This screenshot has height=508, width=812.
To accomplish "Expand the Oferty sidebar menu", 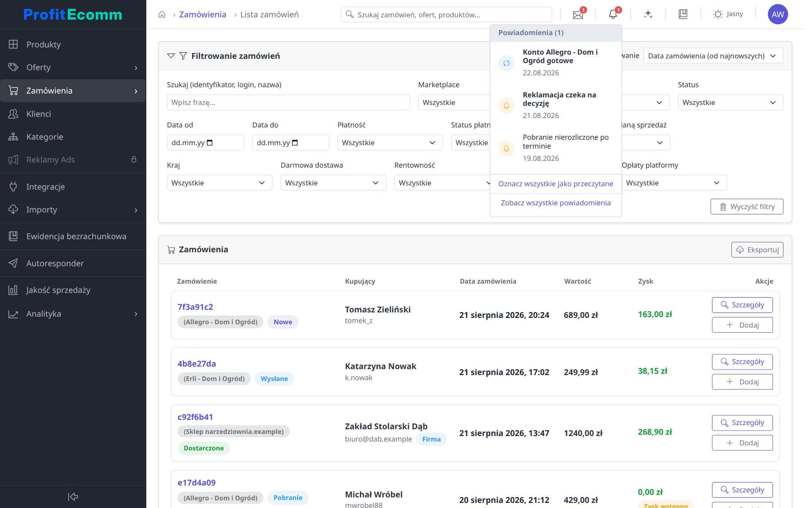I will [x=73, y=67].
